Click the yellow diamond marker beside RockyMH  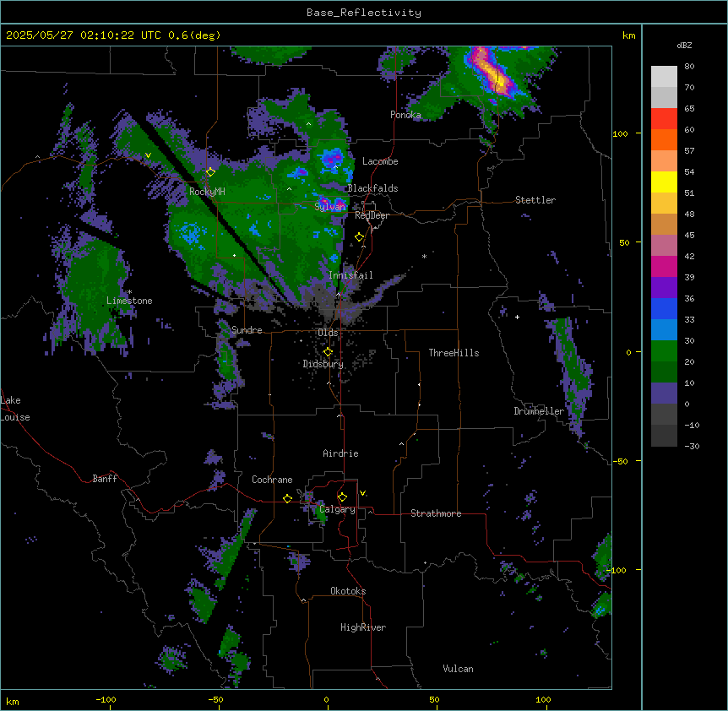(x=211, y=172)
